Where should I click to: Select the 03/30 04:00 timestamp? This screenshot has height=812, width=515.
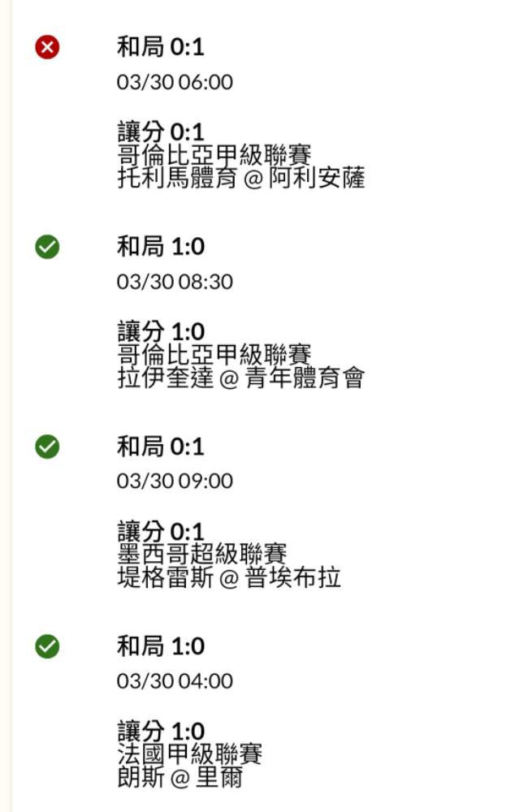coord(175,680)
